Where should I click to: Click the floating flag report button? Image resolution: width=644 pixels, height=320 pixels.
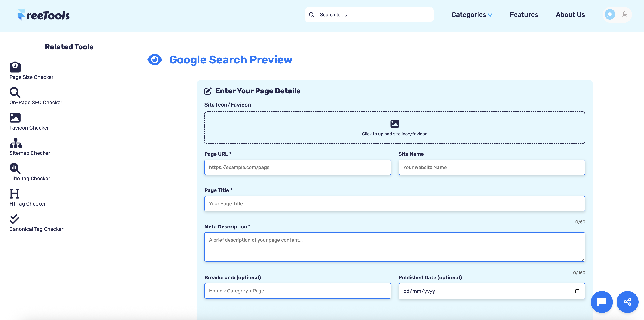602,302
